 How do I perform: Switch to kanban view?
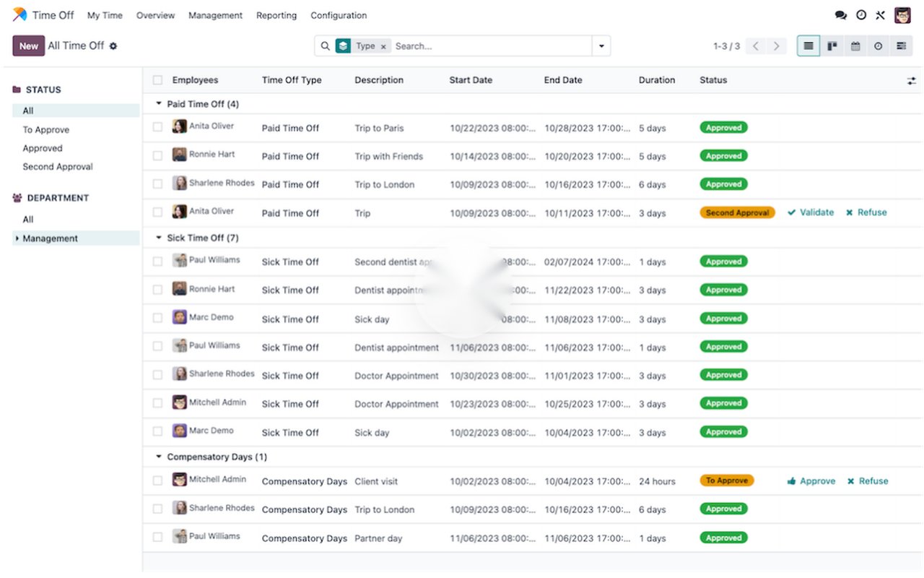(x=832, y=46)
